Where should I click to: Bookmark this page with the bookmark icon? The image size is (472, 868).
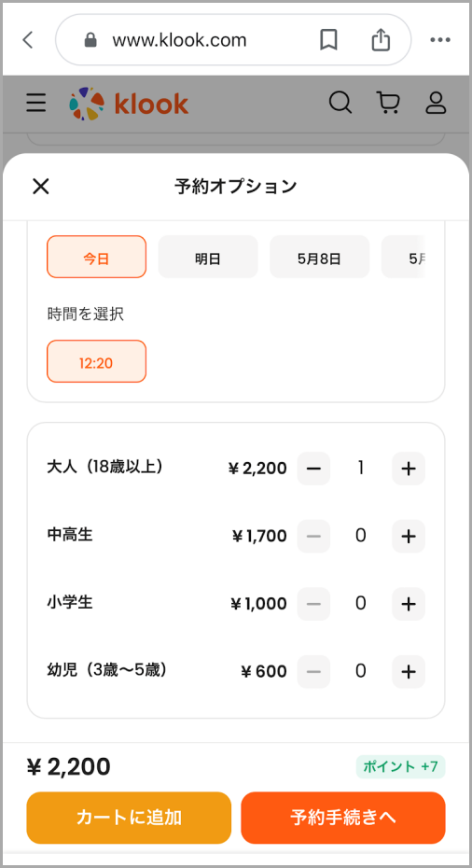329,40
